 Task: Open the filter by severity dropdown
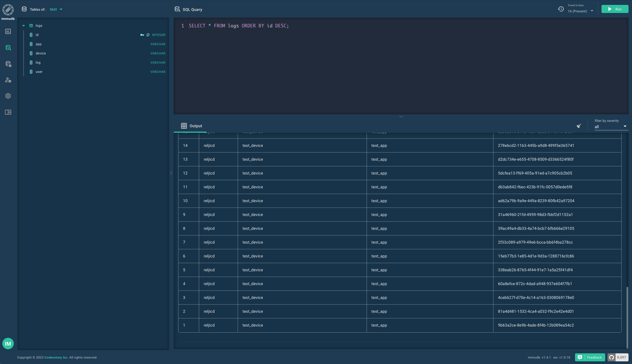tap(611, 127)
